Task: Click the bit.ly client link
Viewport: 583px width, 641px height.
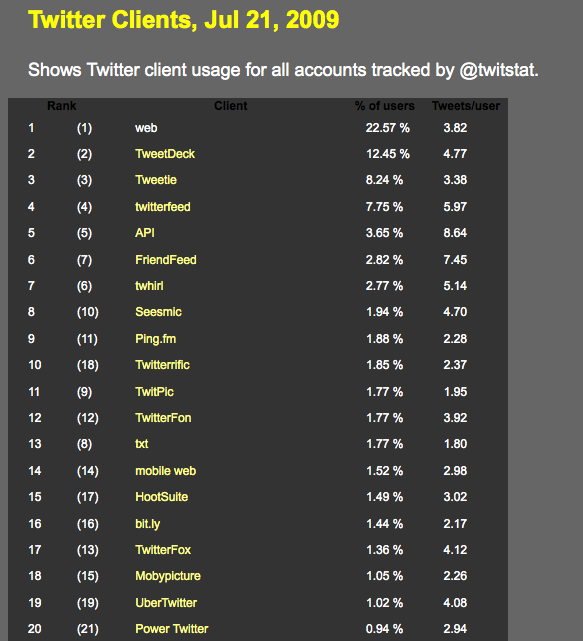Action: click(x=148, y=524)
